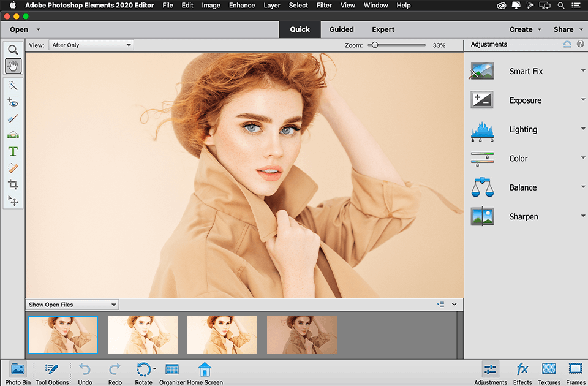Expand the Exposure adjustment arrow
This screenshot has width=588, height=386.
[582, 99]
